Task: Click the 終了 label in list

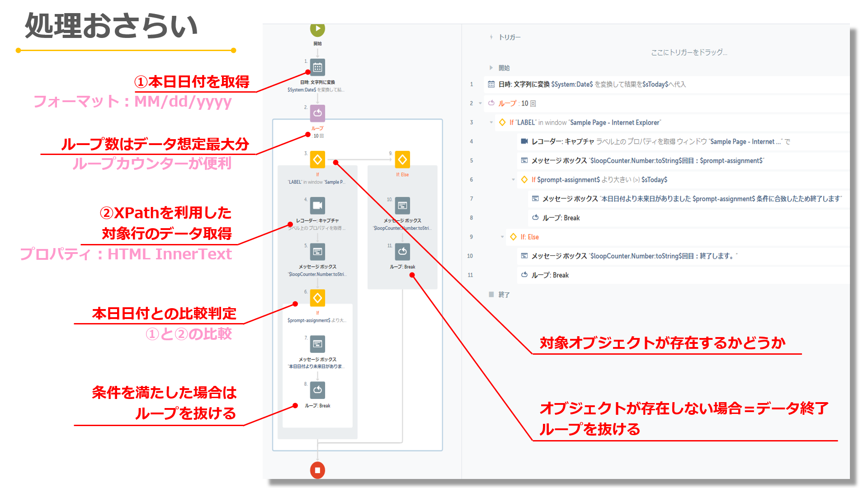Action: [504, 295]
